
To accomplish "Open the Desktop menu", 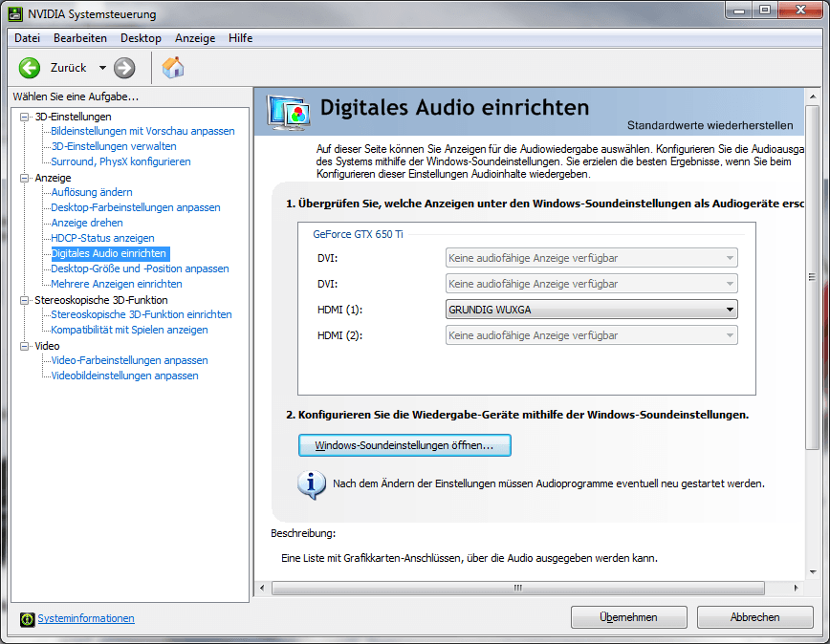I will [141, 38].
